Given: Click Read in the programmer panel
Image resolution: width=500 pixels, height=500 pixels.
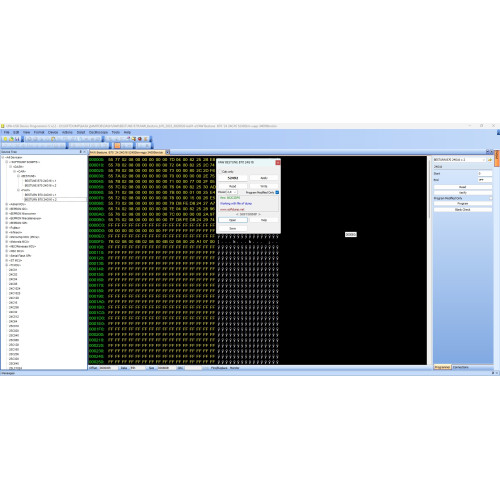Looking at the screenshot, I should point(463,187).
